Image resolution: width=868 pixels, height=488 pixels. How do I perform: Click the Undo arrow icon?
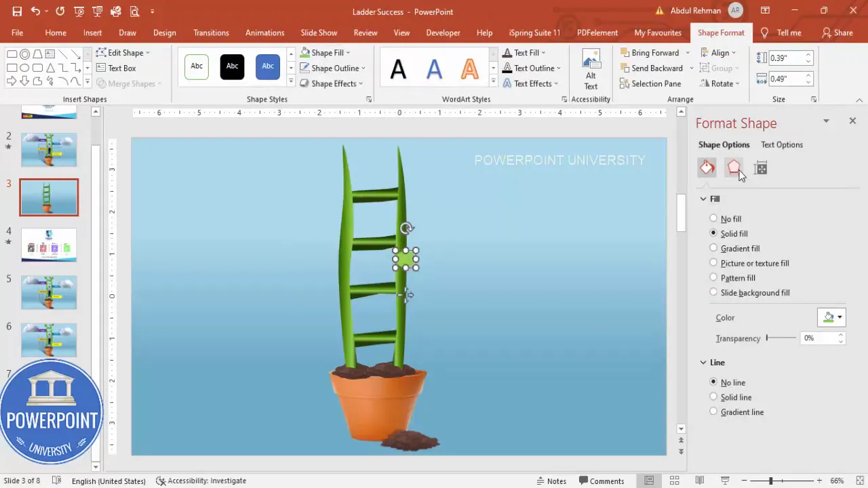[x=35, y=12]
